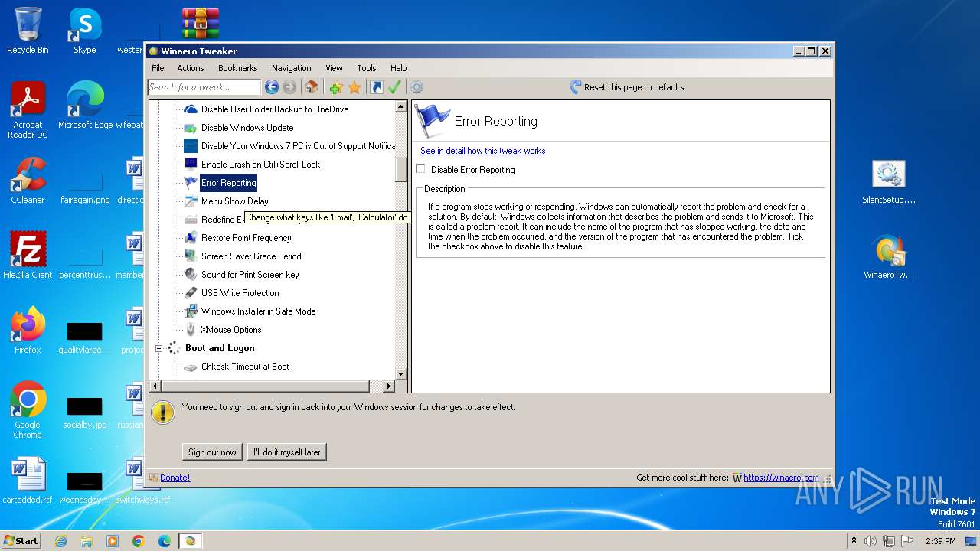Click the XMouse Options mouse icon
Viewport: 980px width, 551px height.
point(191,330)
